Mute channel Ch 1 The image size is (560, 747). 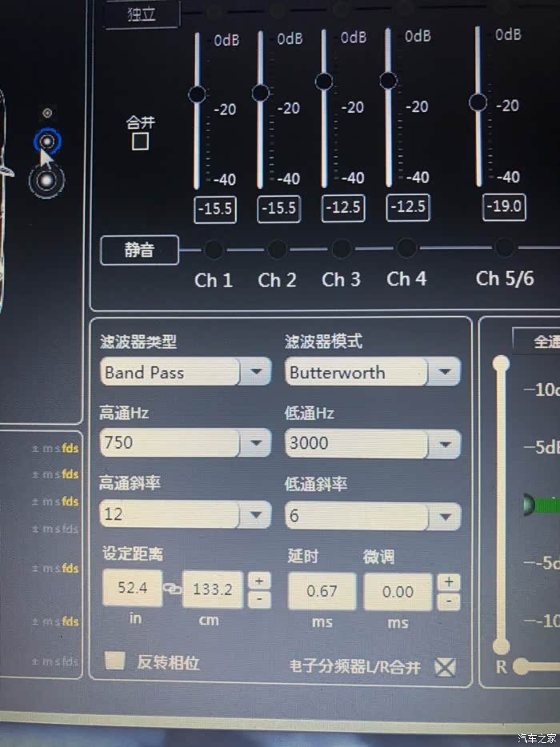[214, 250]
